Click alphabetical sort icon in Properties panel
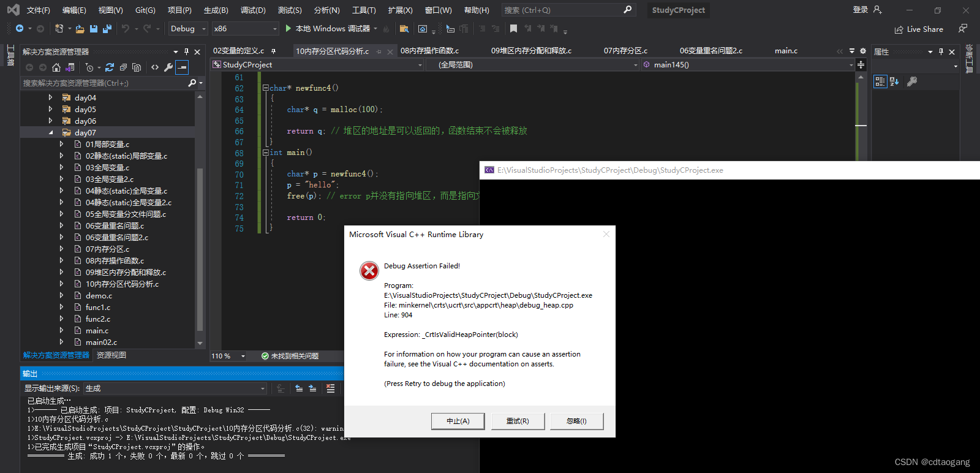 click(894, 81)
